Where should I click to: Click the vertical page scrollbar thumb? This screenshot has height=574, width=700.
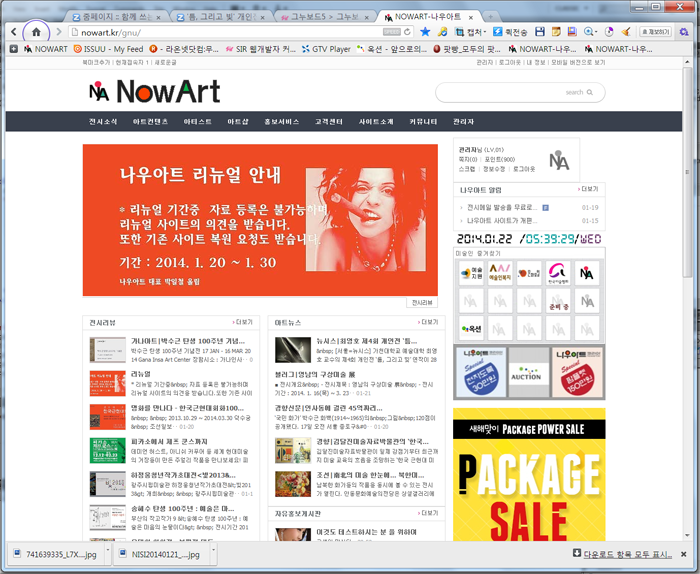point(687,172)
